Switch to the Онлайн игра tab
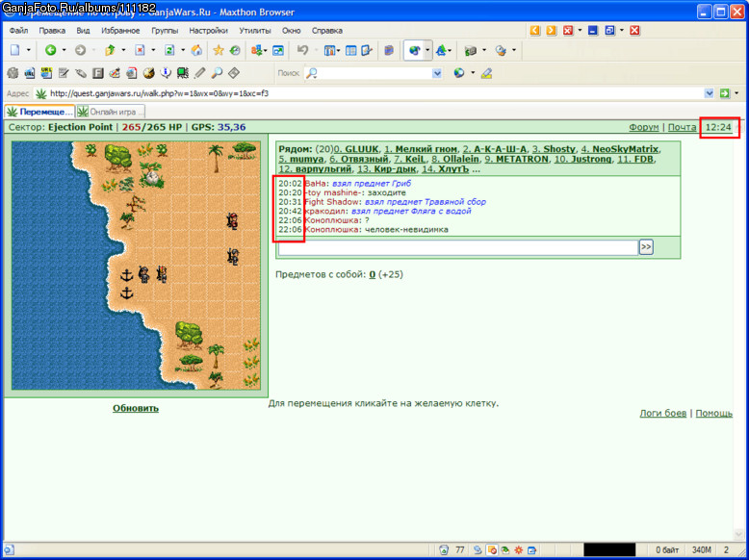 [111, 112]
